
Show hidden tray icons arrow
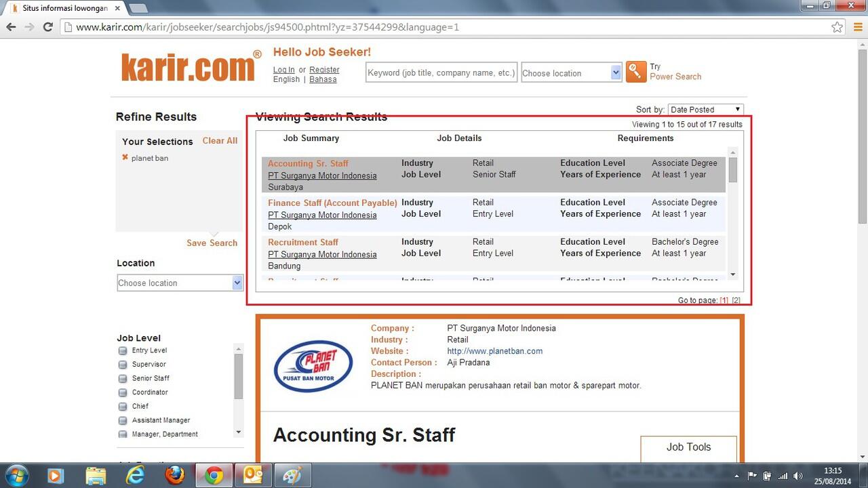coord(737,476)
